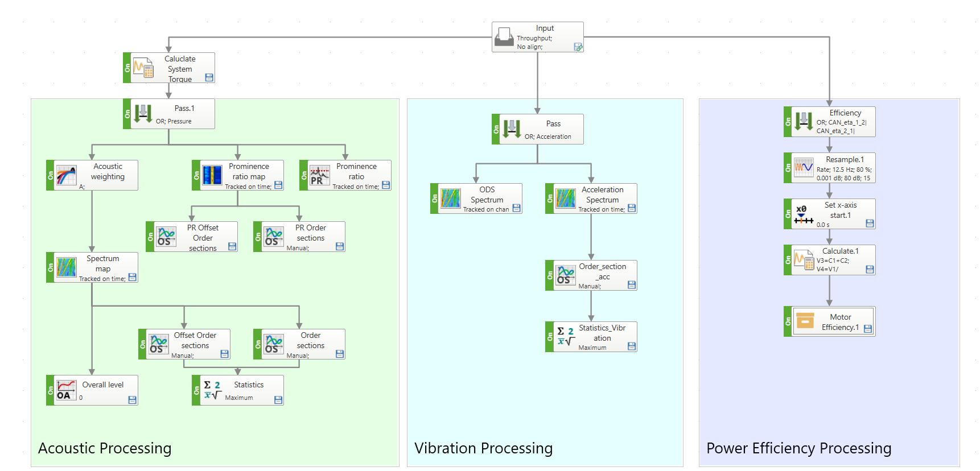Toggle the On switch of Efficiency node
980x471 pixels.
(x=788, y=122)
